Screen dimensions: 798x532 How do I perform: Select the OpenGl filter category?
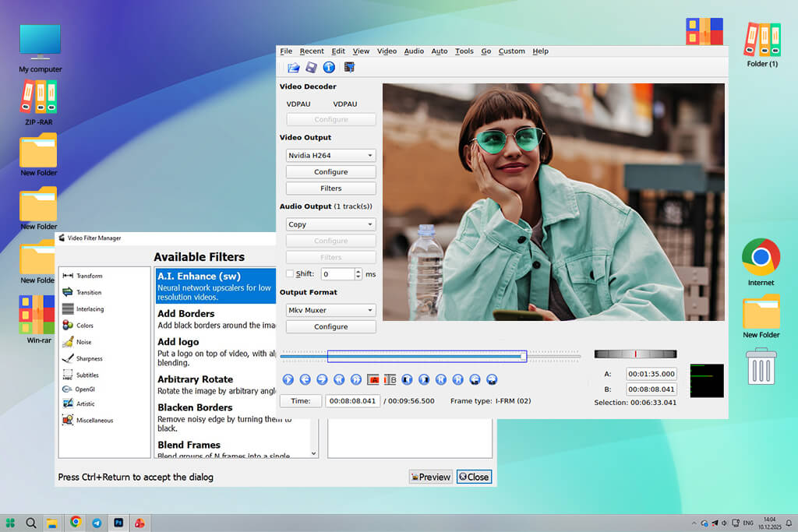[x=79, y=389]
